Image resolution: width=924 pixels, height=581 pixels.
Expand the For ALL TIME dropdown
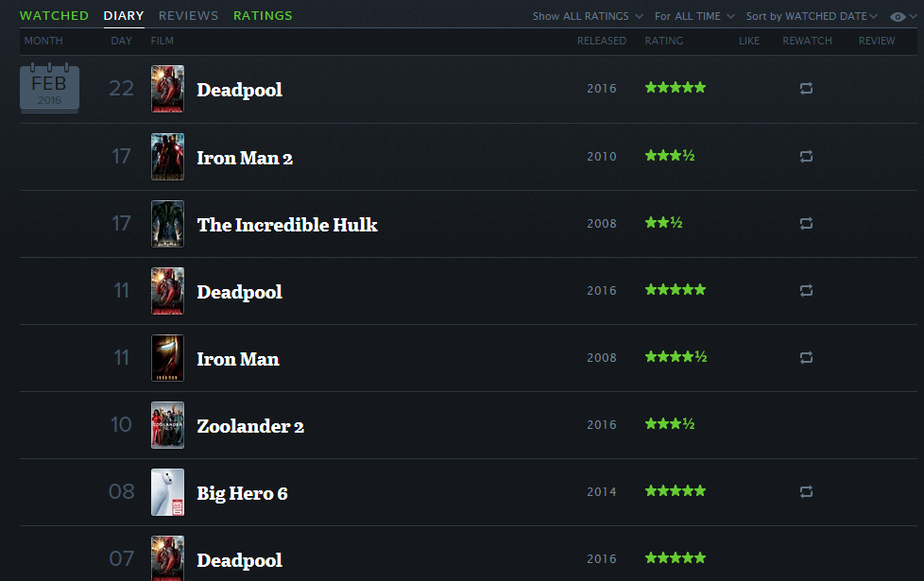click(x=694, y=16)
